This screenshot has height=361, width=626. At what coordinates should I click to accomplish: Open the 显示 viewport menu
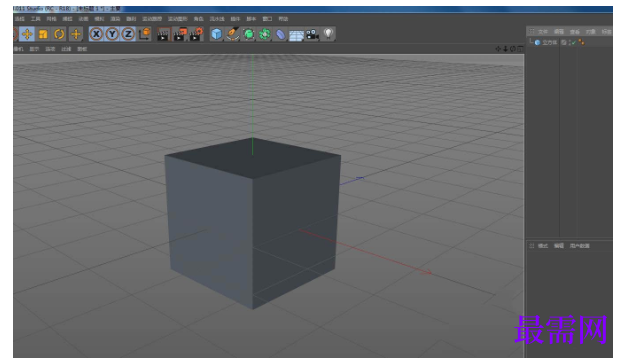[34, 49]
